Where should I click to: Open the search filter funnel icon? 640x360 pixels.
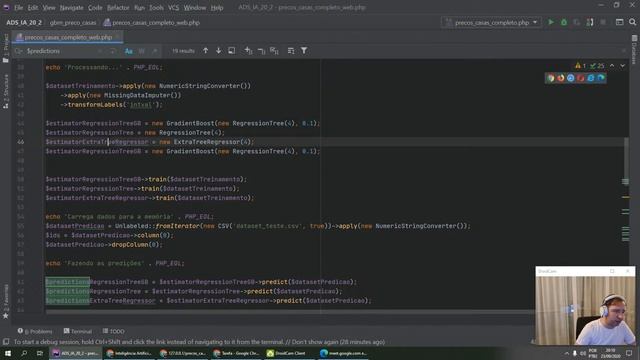click(x=304, y=51)
